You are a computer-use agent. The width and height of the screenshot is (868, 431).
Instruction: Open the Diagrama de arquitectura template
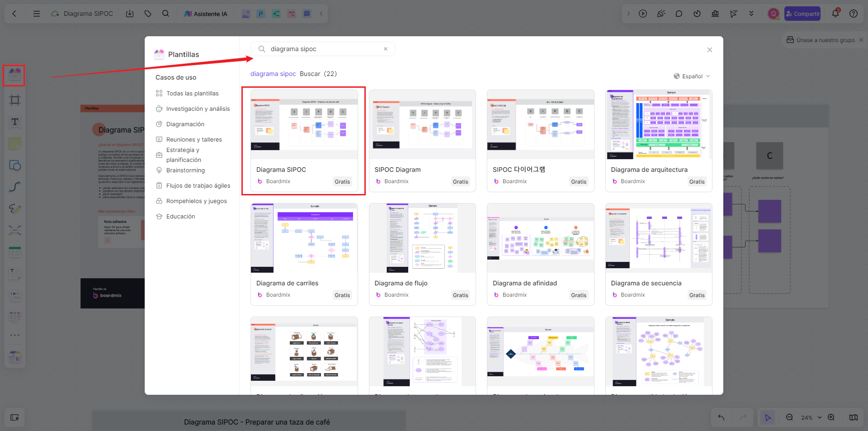(x=659, y=141)
